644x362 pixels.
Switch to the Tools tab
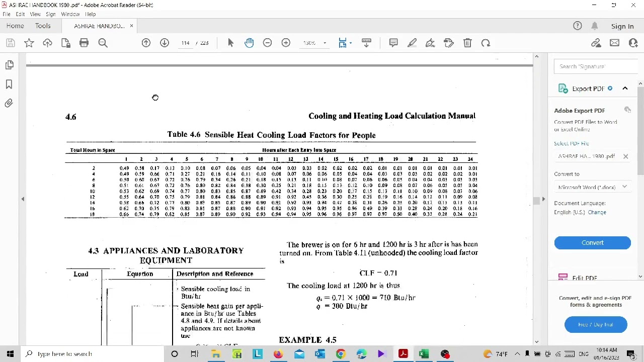tap(43, 26)
